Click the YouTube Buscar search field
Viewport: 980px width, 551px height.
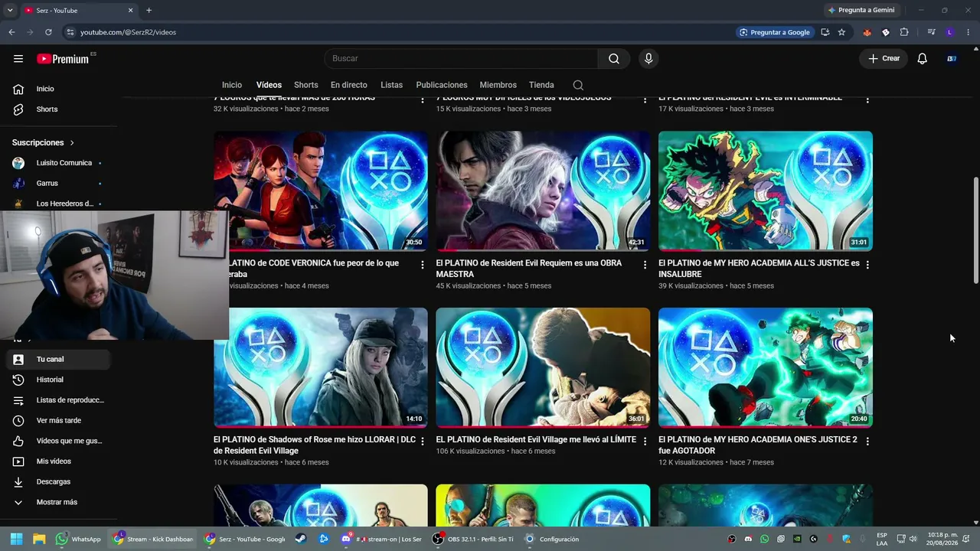pyautogui.click(x=461, y=59)
